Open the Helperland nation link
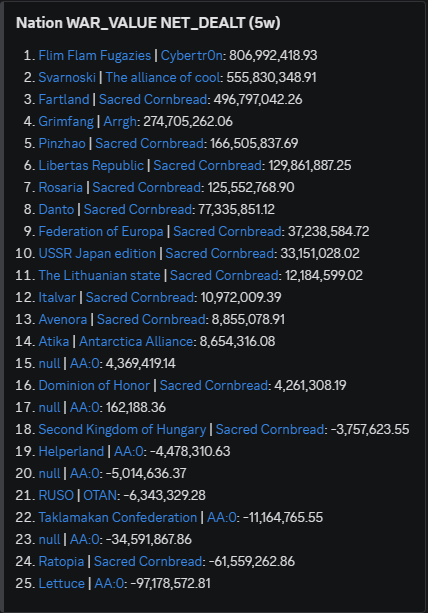Screen dimensions: 428x613 pyautogui.click(x=71, y=452)
